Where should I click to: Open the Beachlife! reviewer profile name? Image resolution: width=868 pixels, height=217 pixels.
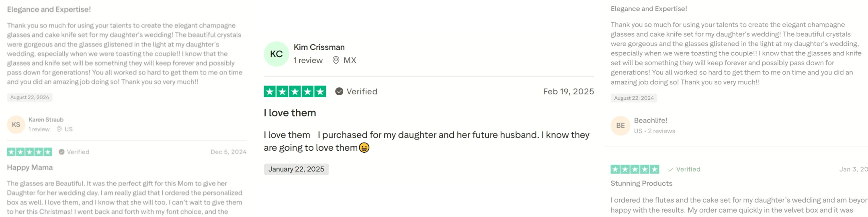click(x=651, y=120)
